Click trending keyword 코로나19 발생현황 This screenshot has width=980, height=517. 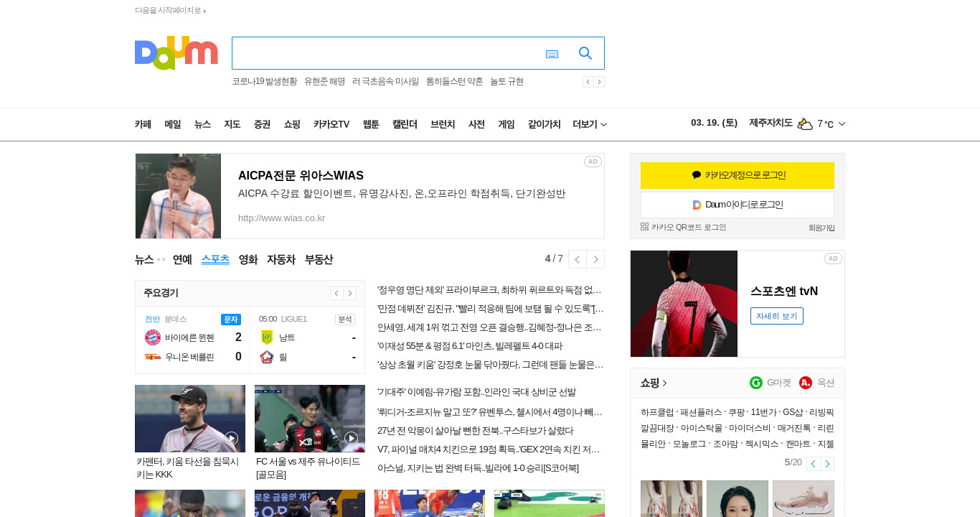[264, 82]
